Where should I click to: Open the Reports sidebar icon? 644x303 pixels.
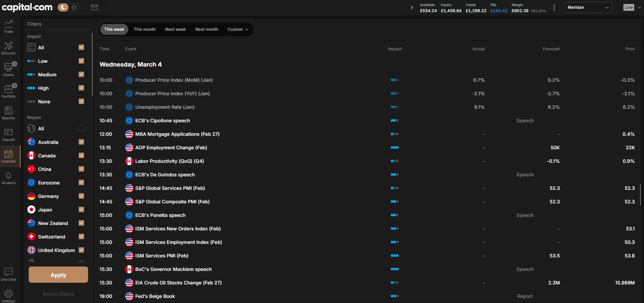(8, 113)
